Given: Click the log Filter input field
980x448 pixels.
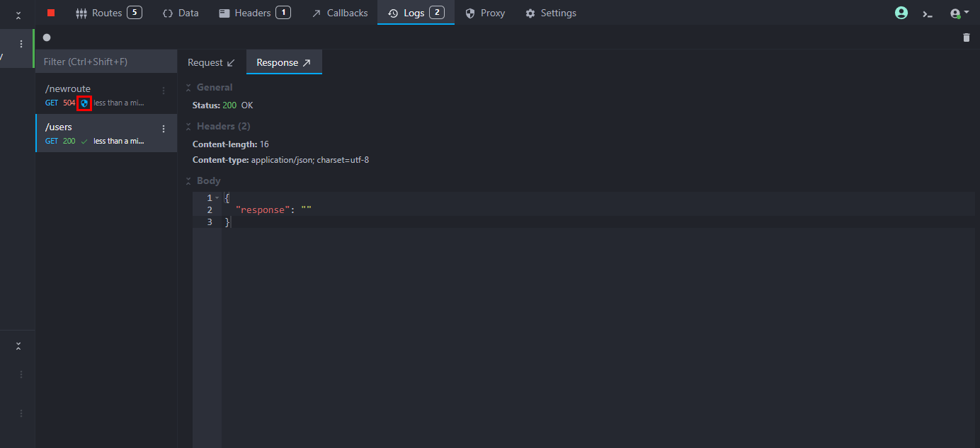Looking at the screenshot, I should [106, 62].
